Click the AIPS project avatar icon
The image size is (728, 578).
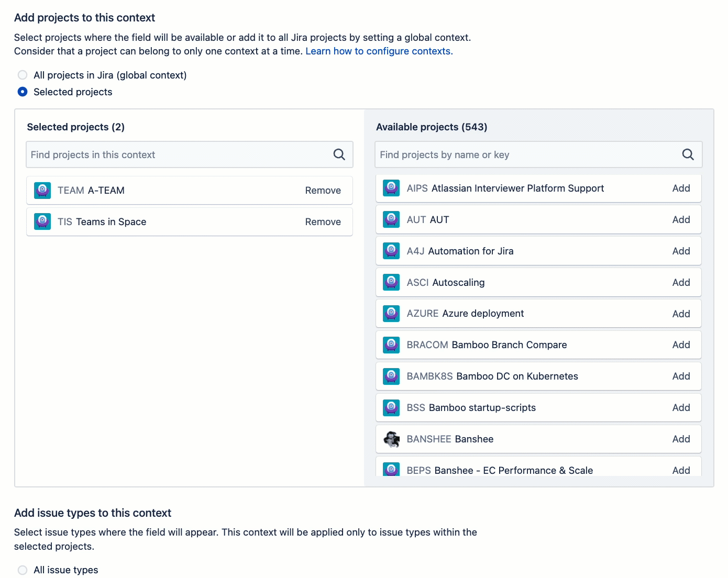click(x=391, y=188)
